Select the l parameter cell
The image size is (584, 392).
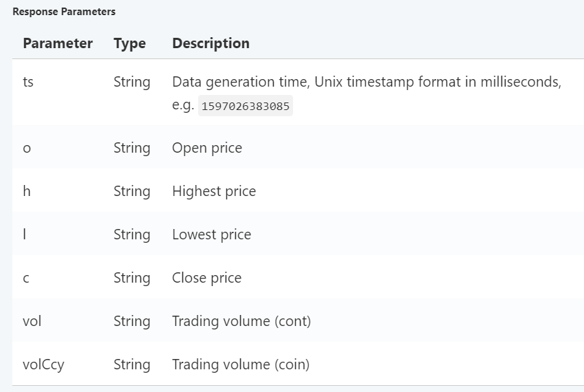[25, 234]
